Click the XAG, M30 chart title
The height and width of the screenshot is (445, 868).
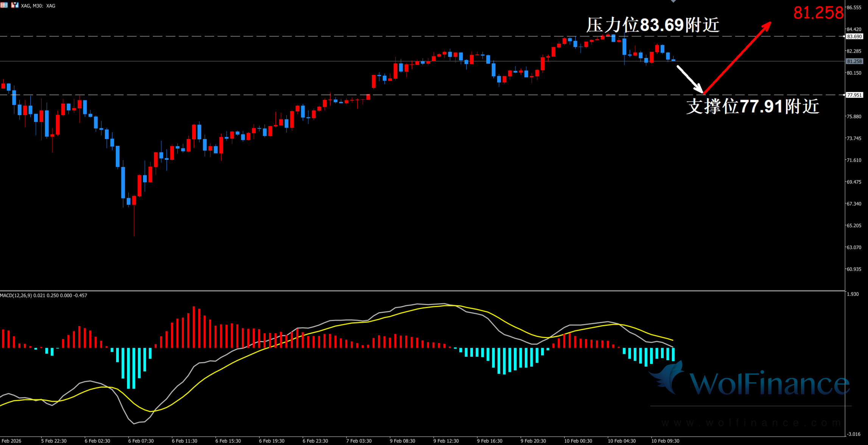tap(38, 6)
